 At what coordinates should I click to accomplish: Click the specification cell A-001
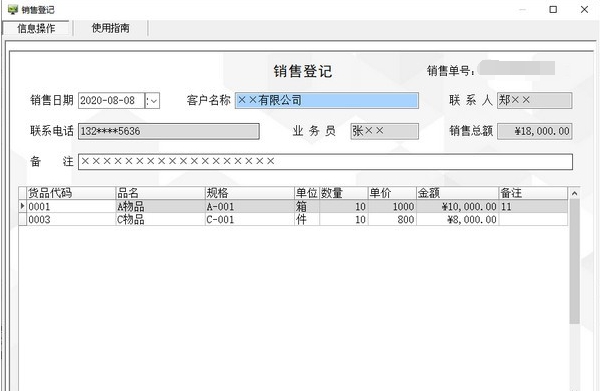(x=249, y=207)
